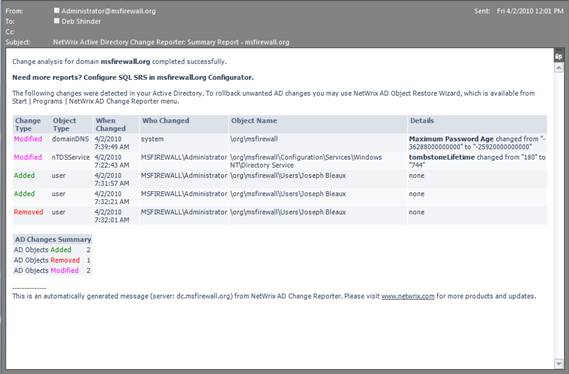Select recipient Deb Shinder
569x374 pixels.
tap(81, 21)
